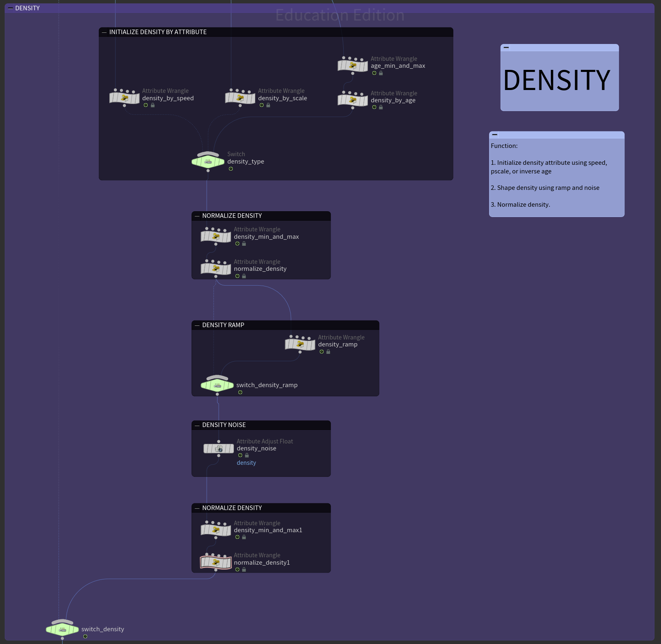Click the large DENSITY sticky note text
The height and width of the screenshot is (644, 661).
[557, 80]
